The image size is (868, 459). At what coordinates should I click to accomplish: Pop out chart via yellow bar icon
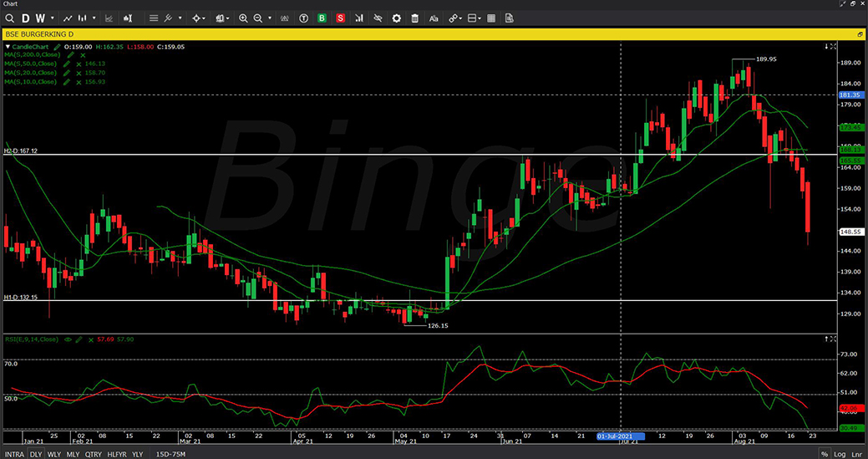point(860,34)
